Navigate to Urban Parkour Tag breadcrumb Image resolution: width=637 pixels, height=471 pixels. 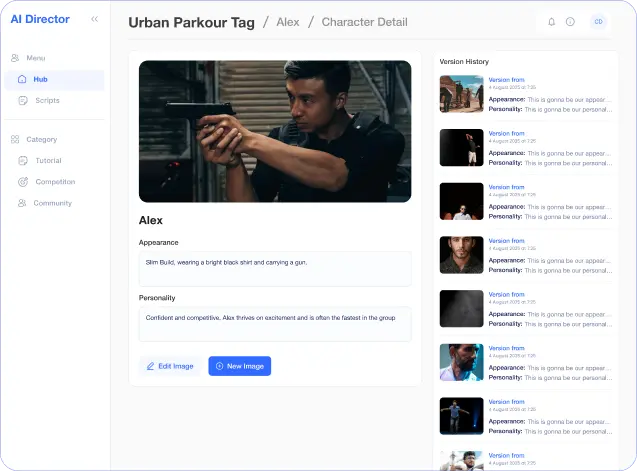point(191,22)
